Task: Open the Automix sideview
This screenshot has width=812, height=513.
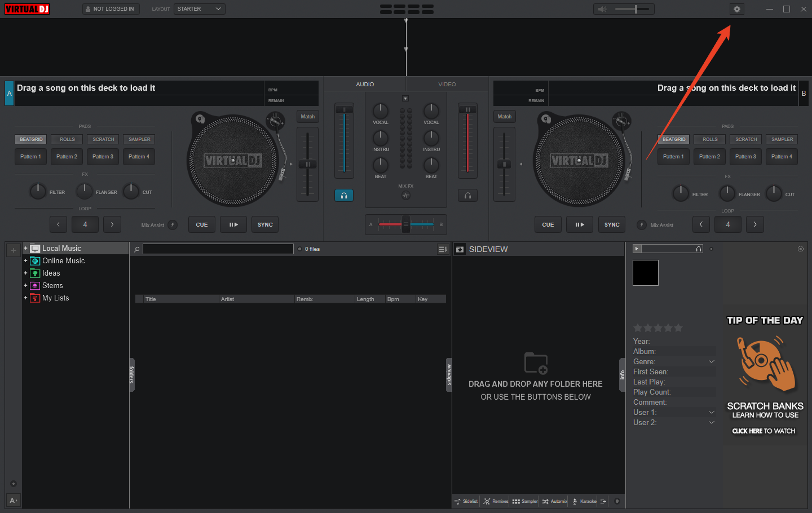Action: coord(555,501)
